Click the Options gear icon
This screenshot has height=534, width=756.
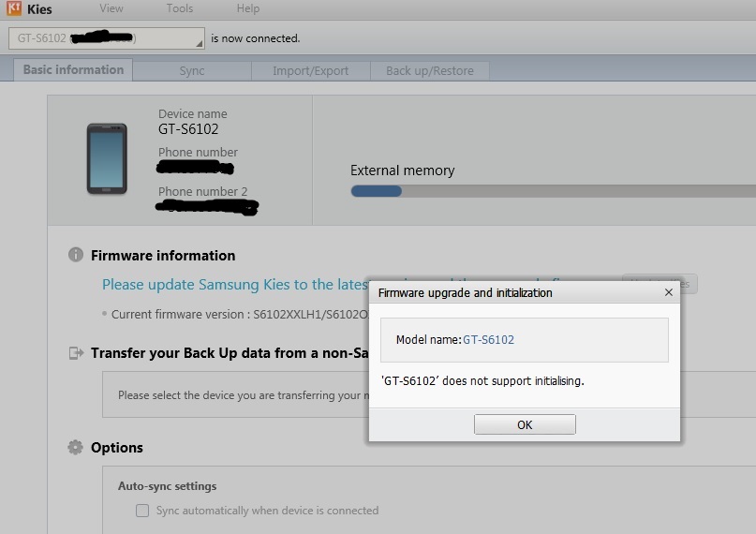coord(75,447)
